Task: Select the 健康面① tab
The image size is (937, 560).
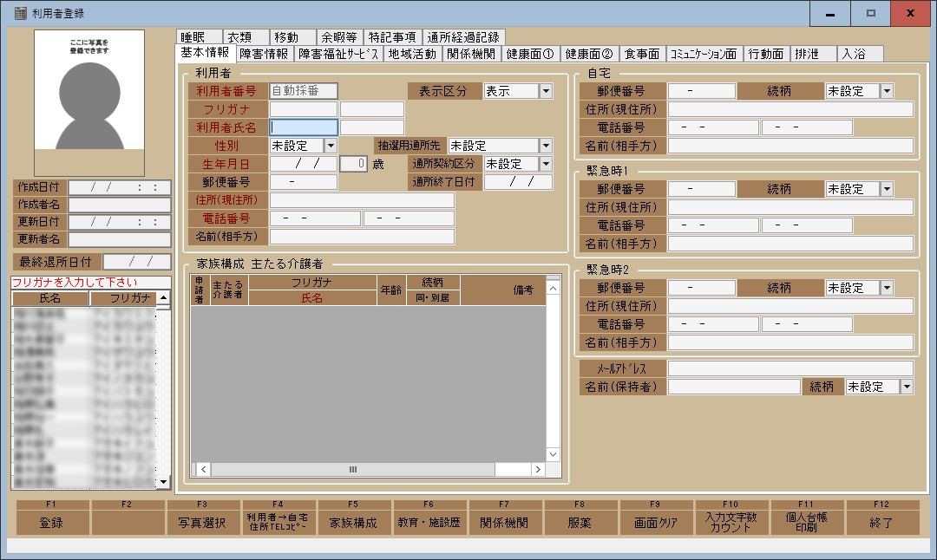Action: point(530,54)
